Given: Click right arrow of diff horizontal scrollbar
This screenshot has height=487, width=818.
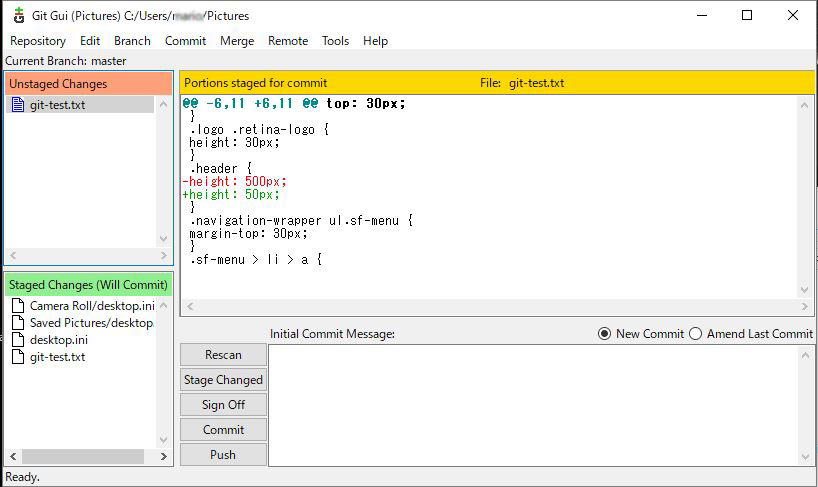Looking at the screenshot, I should (804, 307).
